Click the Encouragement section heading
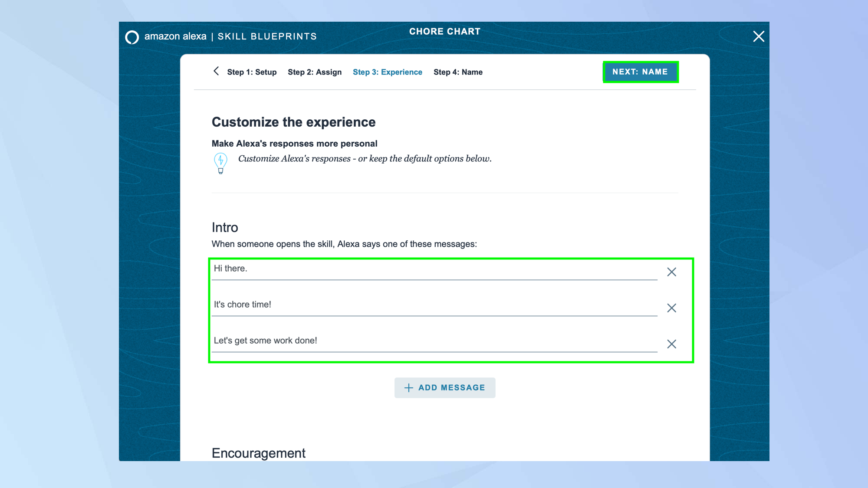The width and height of the screenshot is (868, 488). (x=259, y=453)
